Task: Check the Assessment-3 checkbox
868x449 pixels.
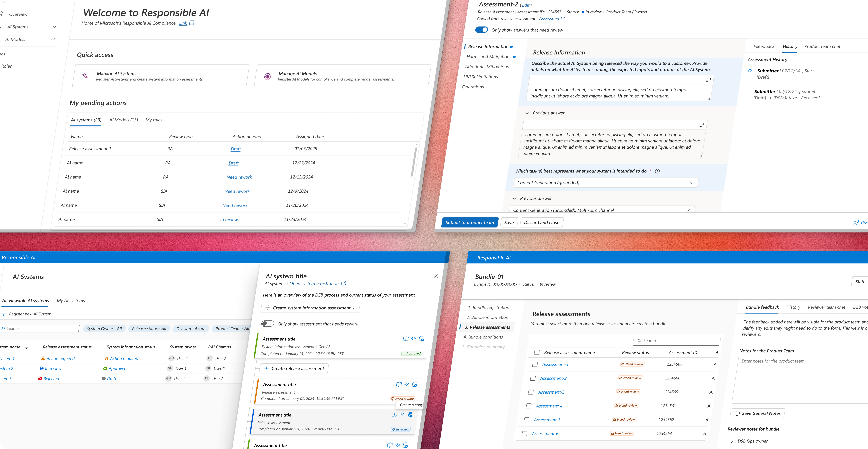Action: [x=531, y=392]
